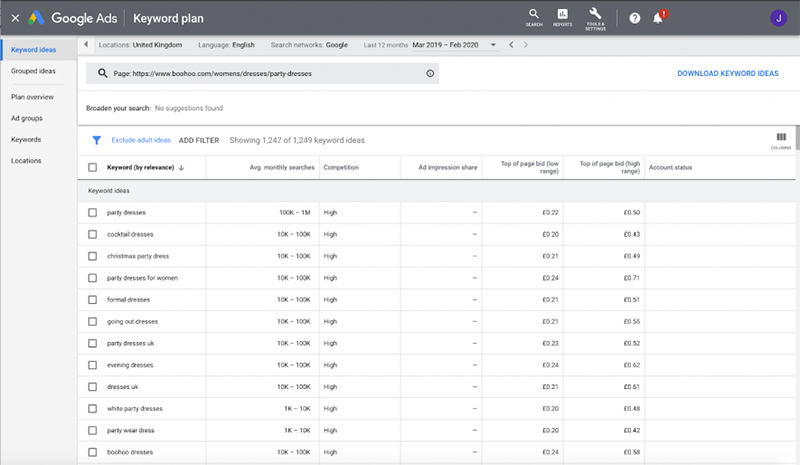Open the Search tool in header
Image resolution: width=800 pixels, height=465 pixels.
[534, 17]
